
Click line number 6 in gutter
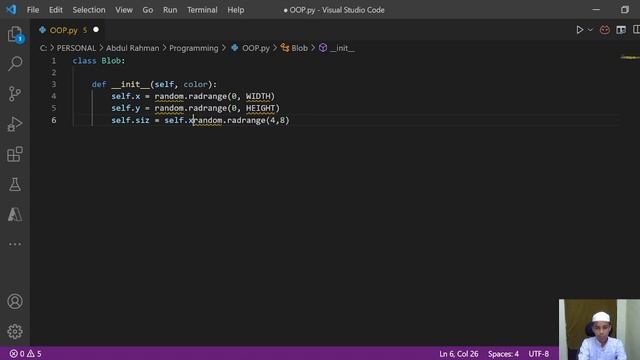pyautogui.click(x=53, y=120)
